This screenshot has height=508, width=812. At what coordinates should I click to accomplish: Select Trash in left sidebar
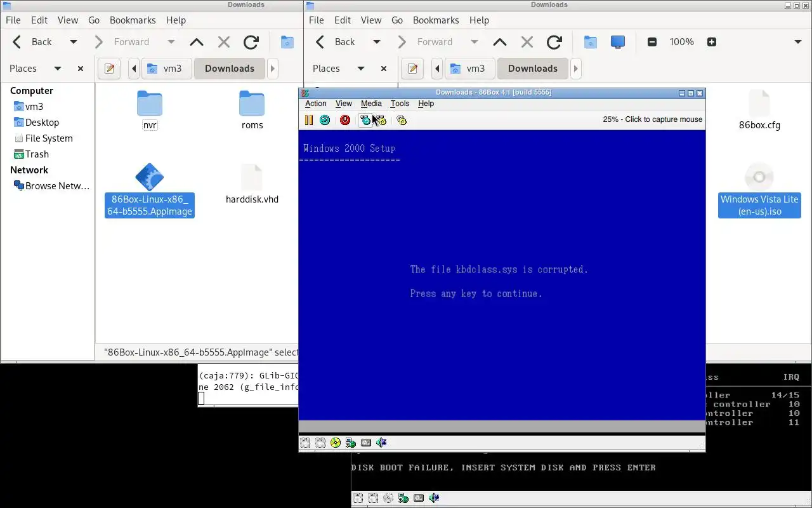point(37,154)
